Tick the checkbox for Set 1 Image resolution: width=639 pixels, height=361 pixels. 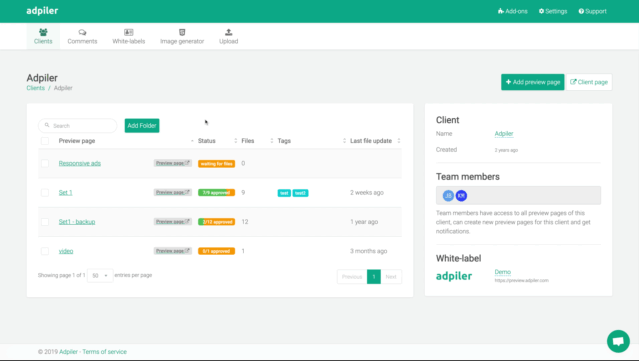[45, 193]
